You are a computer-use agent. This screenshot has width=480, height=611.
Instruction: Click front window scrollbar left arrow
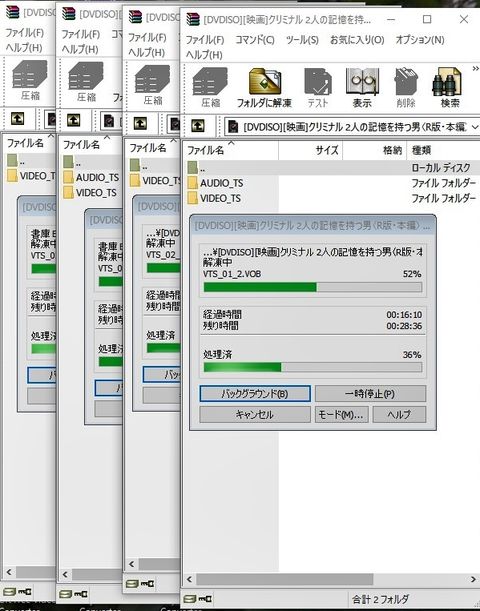[189, 579]
